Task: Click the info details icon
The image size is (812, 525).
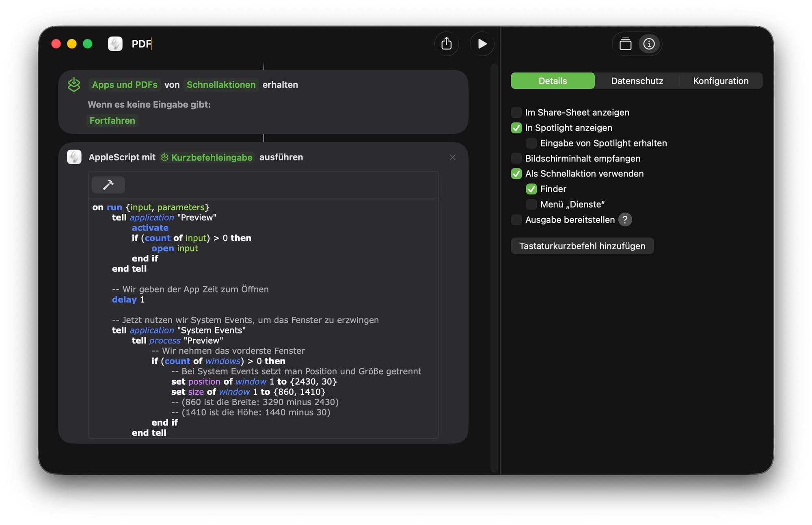Action: coord(649,43)
